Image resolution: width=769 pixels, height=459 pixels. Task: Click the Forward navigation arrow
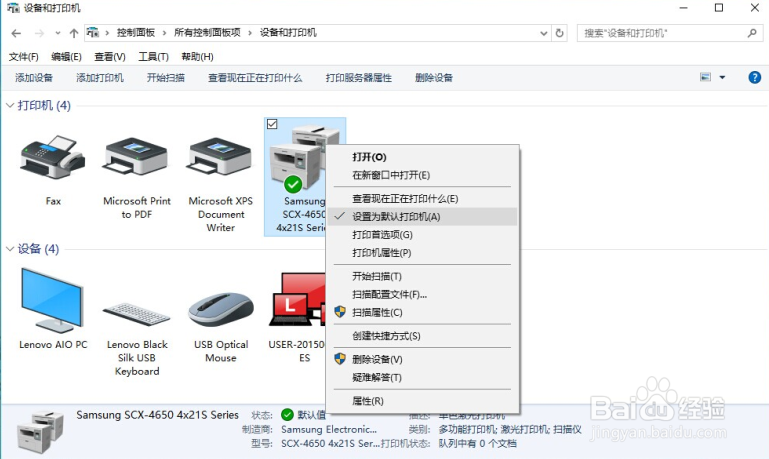(39, 33)
